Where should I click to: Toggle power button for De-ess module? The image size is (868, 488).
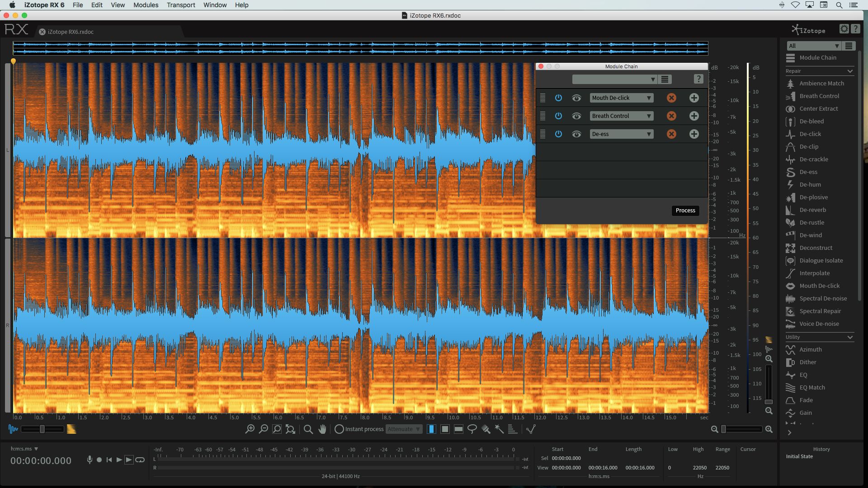[x=558, y=133]
